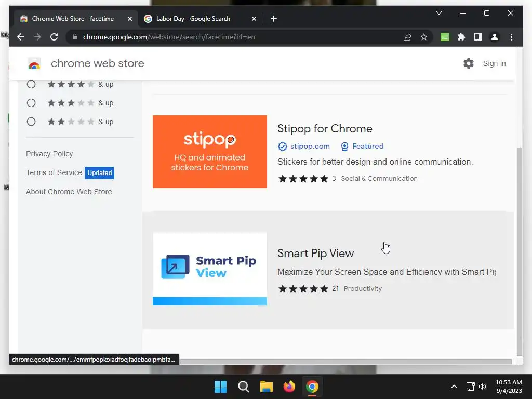The width and height of the screenshot is (532, 399).
Task: View site information lock icon
Action: click(x=75, y=37)
